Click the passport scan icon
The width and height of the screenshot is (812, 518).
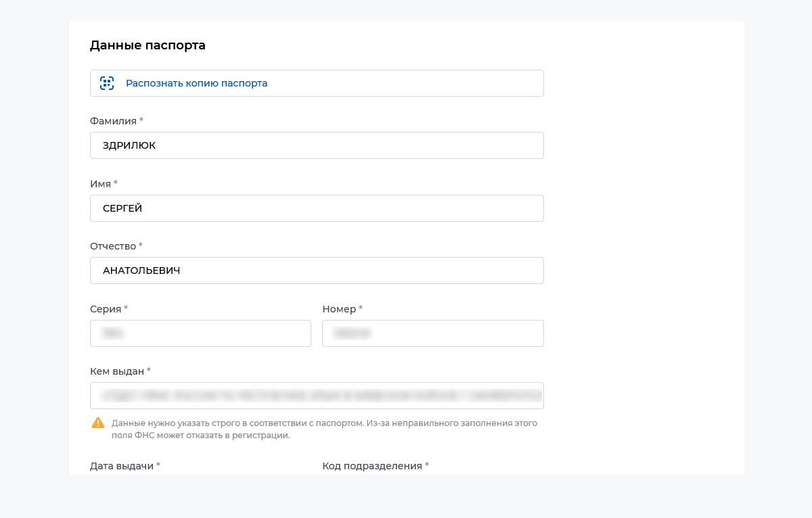pos(107,83)
